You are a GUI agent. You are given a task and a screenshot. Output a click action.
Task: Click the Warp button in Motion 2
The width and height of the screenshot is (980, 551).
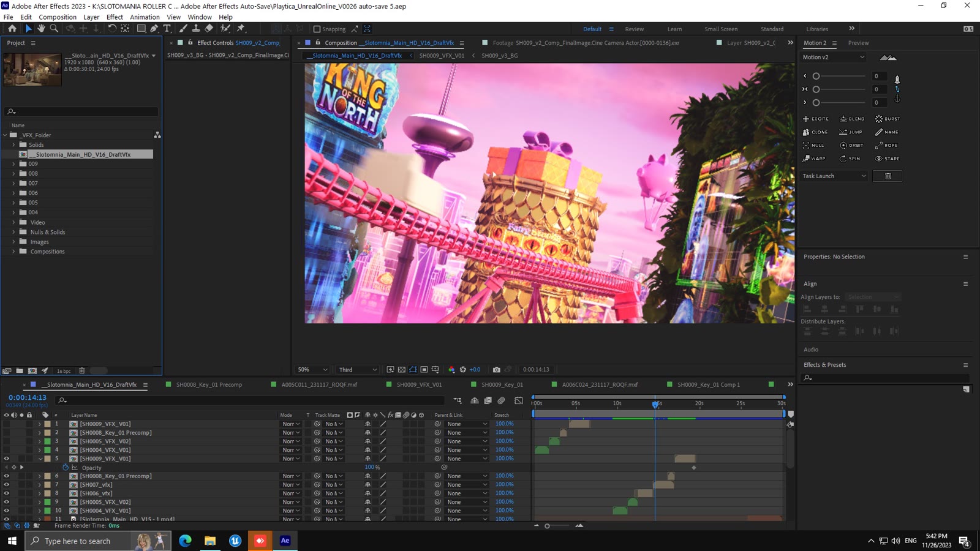pos(814,159)
